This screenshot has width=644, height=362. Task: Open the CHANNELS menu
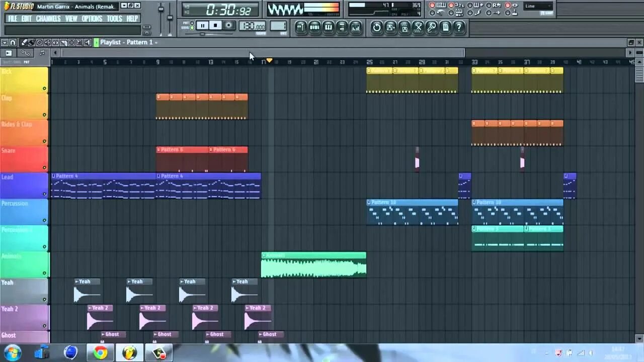[x=48, y=19]
